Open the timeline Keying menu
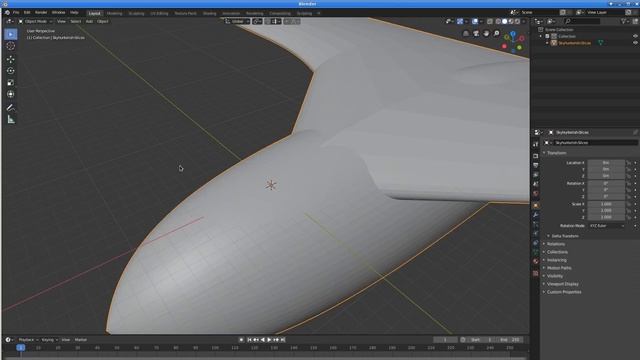The width and height of the screenshot is (640, 360). pos(49,340)
